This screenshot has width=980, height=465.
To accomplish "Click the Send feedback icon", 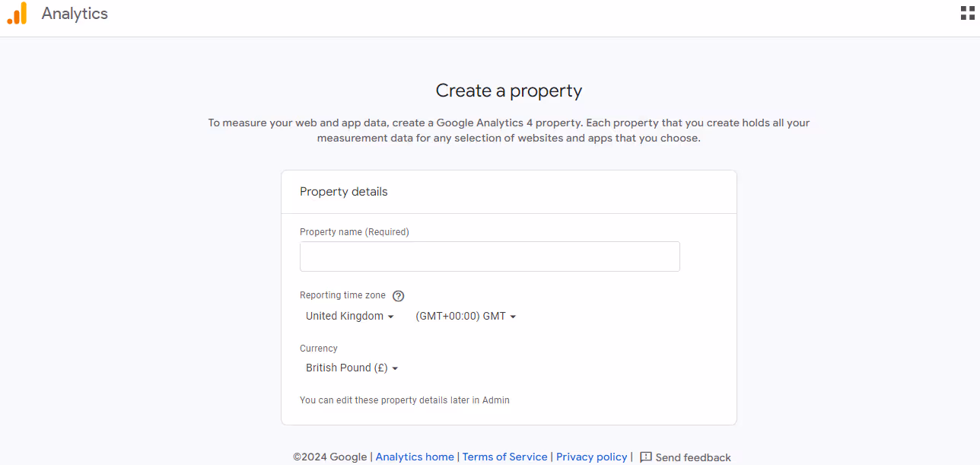I will 646,457.
